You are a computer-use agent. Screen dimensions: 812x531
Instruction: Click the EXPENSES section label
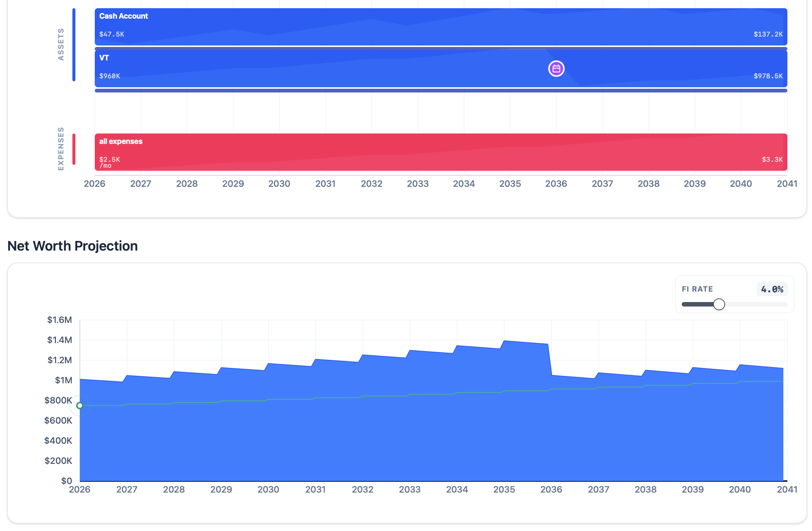pos(61,149)
